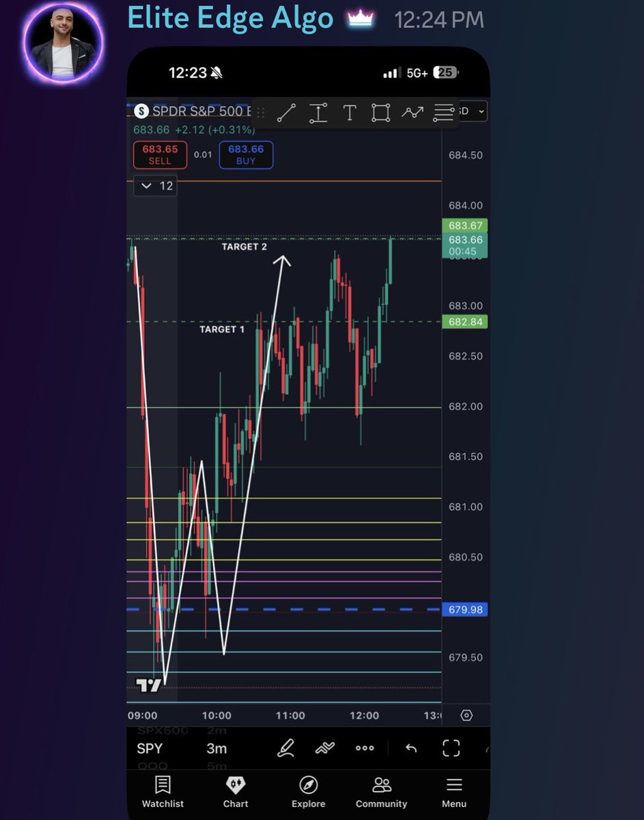The height and width of the screenshot is (820, 644).
Task: Select the Path polyline drawing tool
Action: (x=412, y=112)
